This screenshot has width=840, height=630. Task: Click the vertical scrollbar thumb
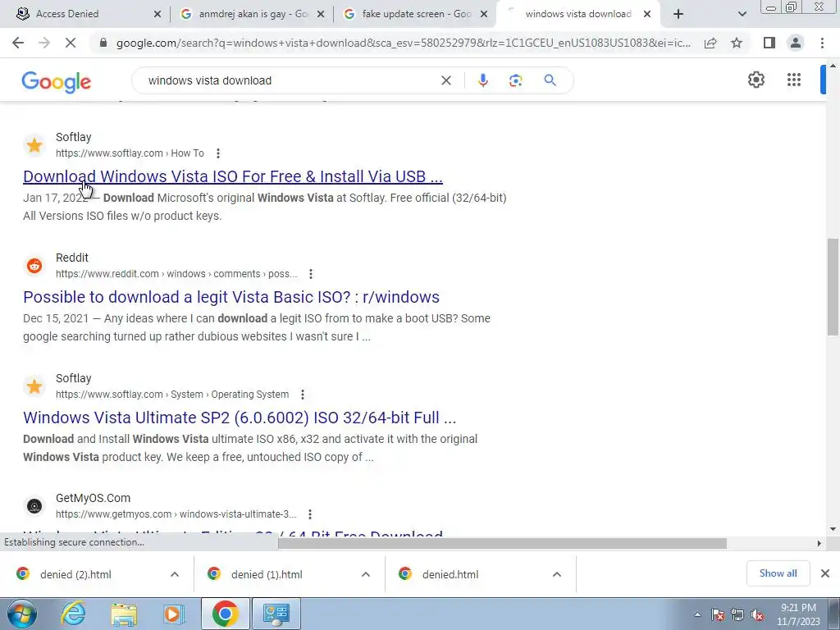tap(833, 287)
